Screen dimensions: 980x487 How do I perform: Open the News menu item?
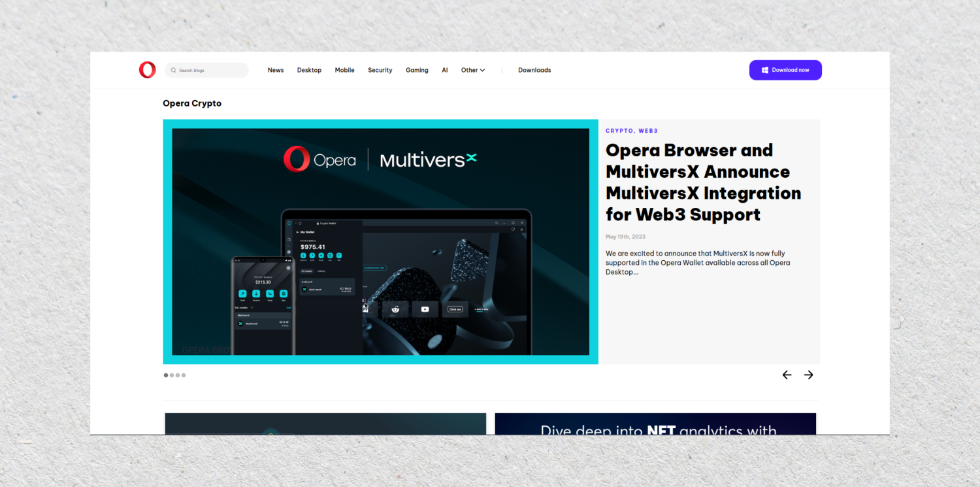point(276,70)
